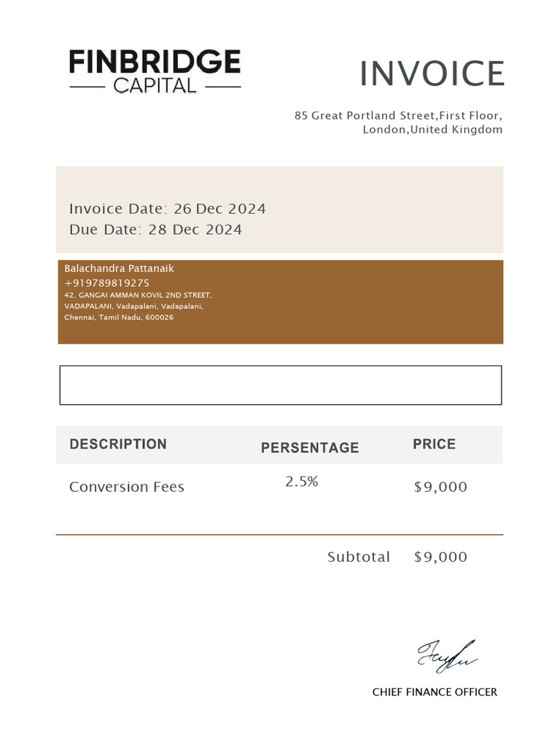Click the 2.5% percentage value
This screenshot has width=560, height=747.
point(302,481)
